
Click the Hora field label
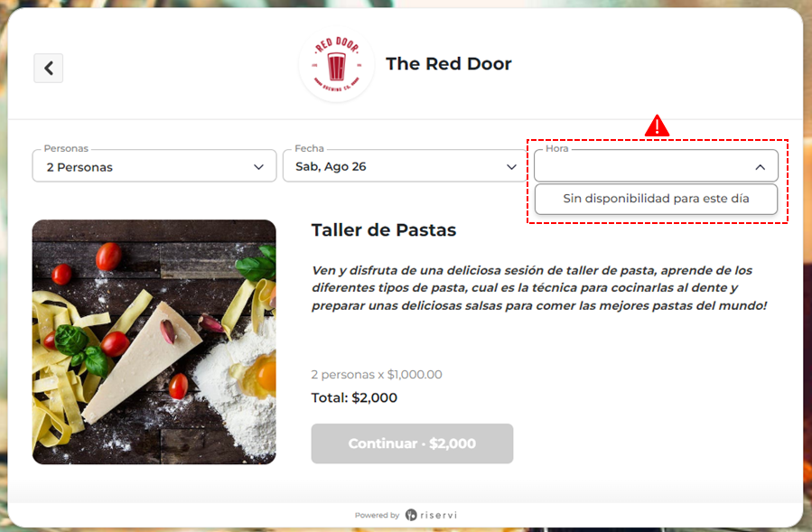[x=556, y=149]
